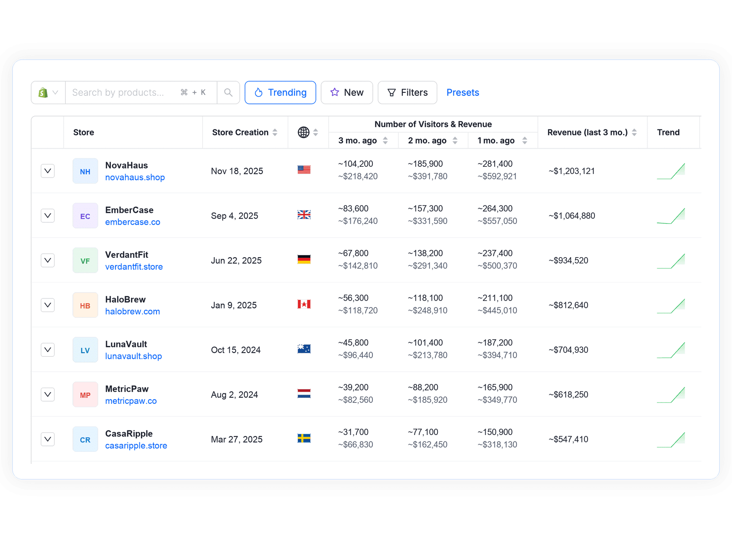Click the LunaVault trend sparkline
This screenshot has width=732, height=560.
click(x=671, y=350)
